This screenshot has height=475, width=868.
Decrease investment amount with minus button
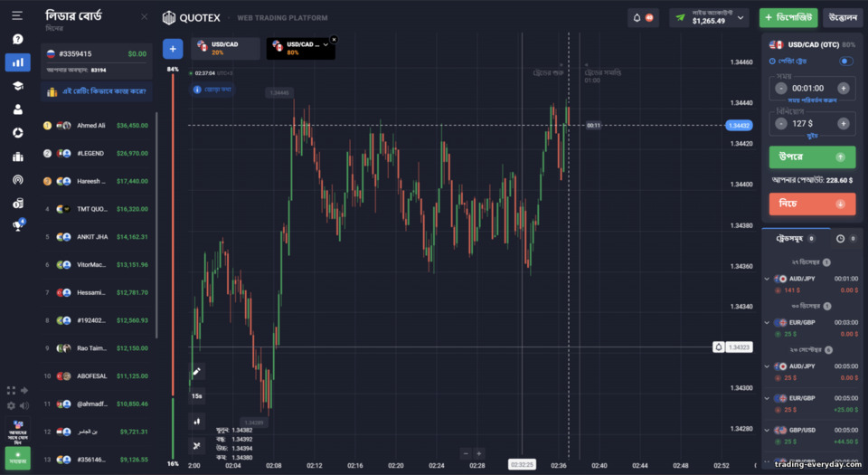tap(781, 123)
